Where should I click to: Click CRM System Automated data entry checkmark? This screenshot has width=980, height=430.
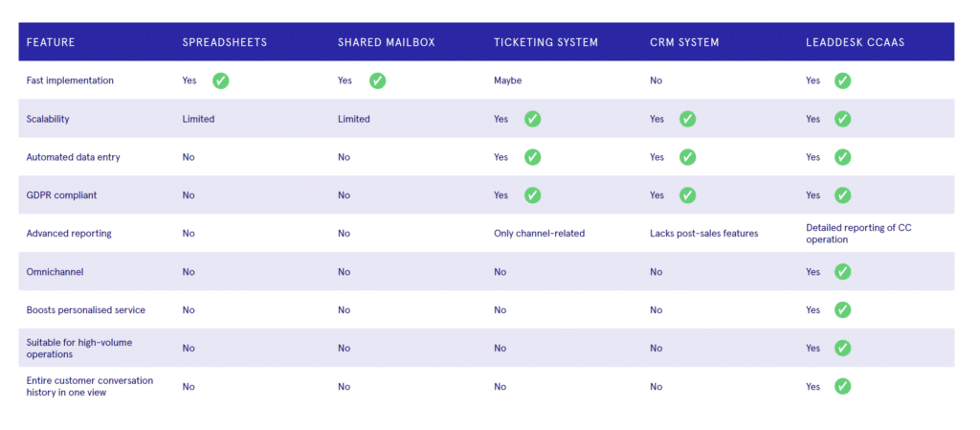[x=687, y=157]
